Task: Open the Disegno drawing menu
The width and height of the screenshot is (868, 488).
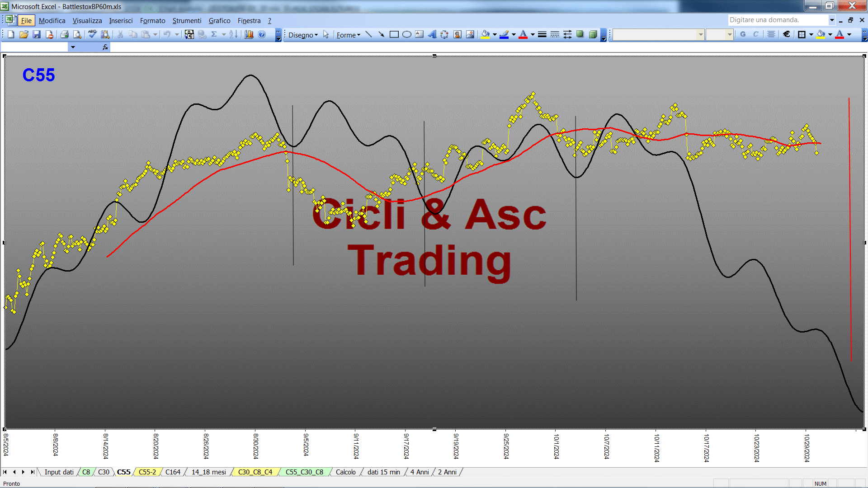Action: (303, 35)
